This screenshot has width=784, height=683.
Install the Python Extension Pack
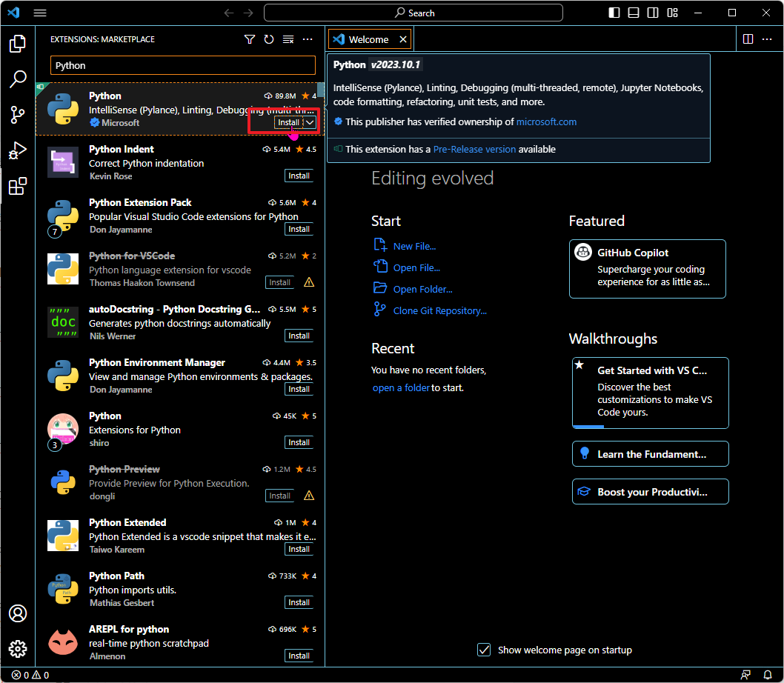(299, 229)
